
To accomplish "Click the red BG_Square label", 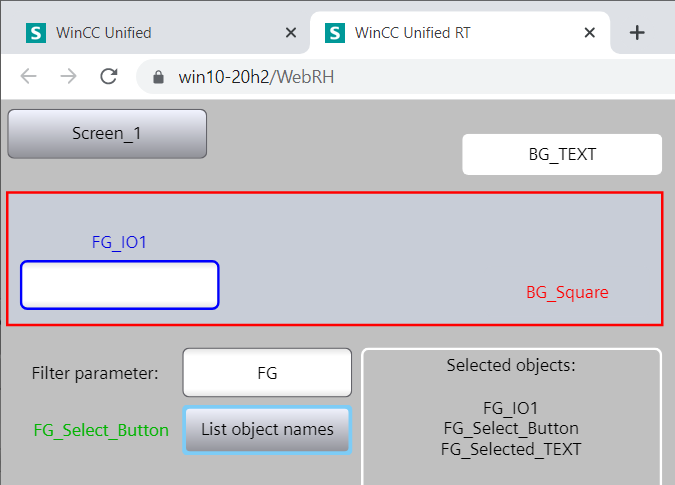I will (567, 293).
